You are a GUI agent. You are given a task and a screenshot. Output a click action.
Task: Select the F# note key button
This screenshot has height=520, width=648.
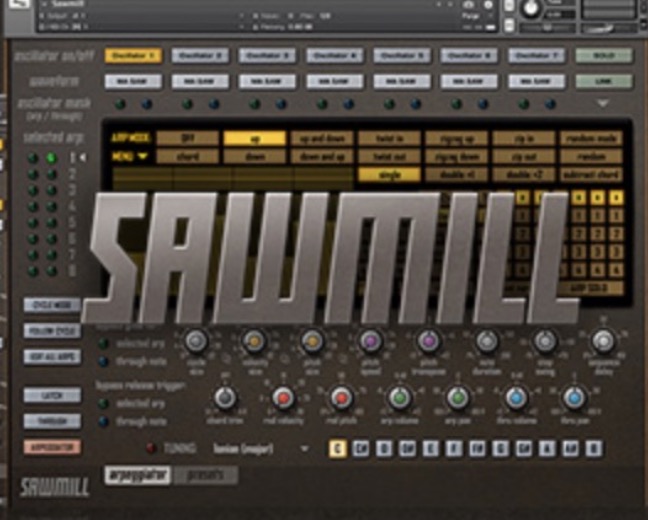[477, 448]
